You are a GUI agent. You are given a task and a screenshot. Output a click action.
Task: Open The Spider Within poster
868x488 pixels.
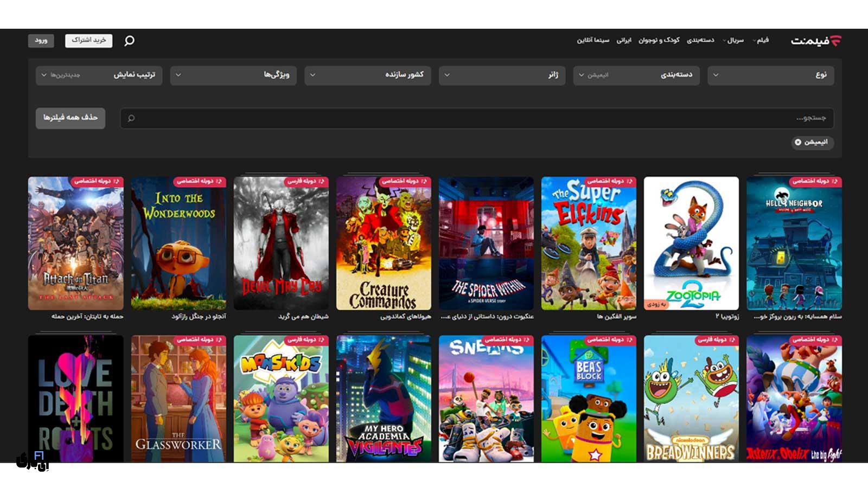[486, 243]
